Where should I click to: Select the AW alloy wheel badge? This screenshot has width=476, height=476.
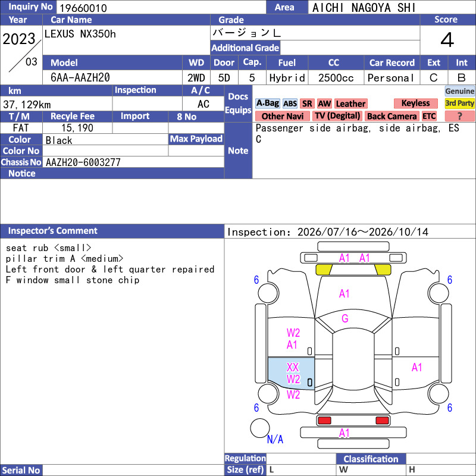(324, 104)
